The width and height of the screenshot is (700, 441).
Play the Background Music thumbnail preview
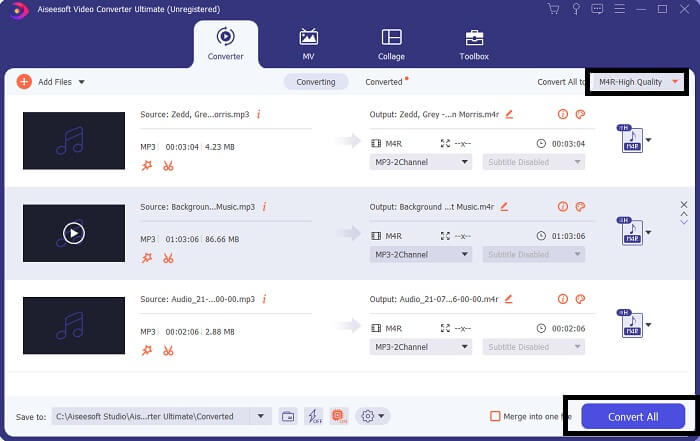[74, 233]
